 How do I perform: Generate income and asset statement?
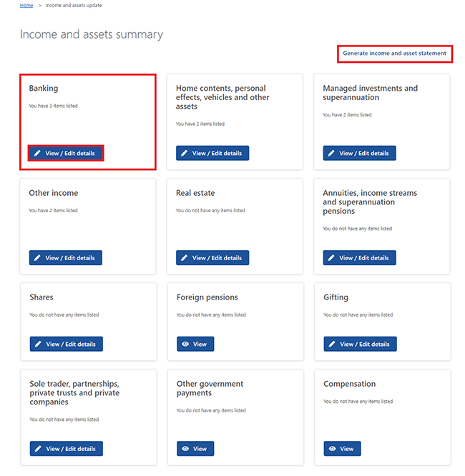394,53
